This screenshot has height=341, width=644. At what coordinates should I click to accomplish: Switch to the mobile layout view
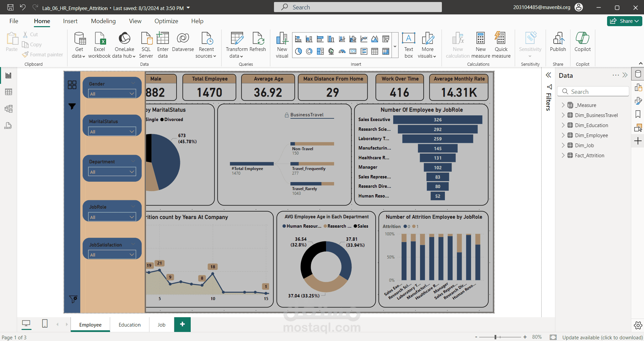tap(45, 324)
